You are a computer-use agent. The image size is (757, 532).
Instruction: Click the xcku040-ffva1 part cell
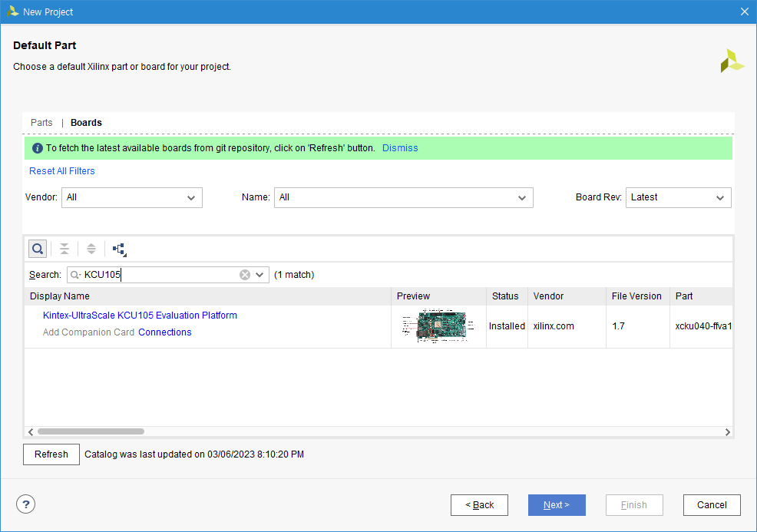(701, 326)
